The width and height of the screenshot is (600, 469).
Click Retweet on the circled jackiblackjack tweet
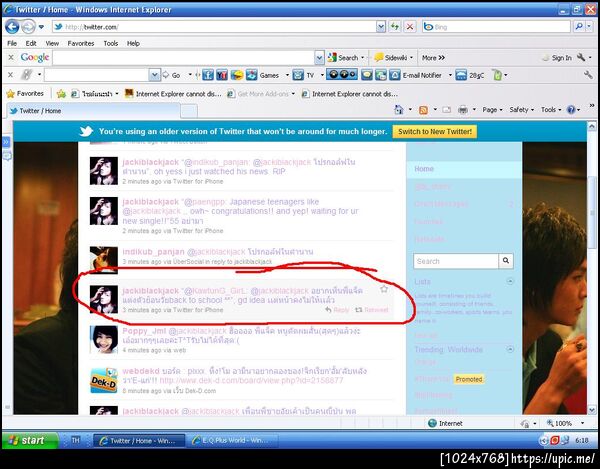click(x=372, y=310)
